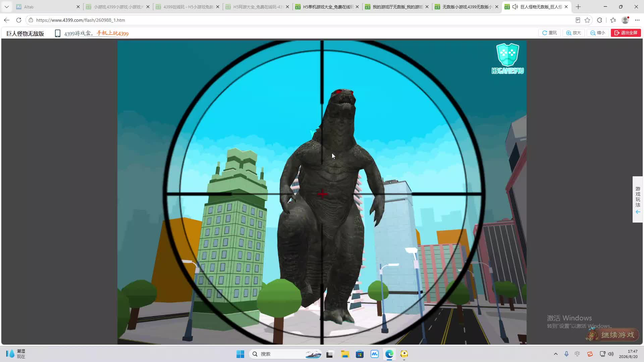
Task: Switch the Chinese input method indicator
Action: point(577,354)
